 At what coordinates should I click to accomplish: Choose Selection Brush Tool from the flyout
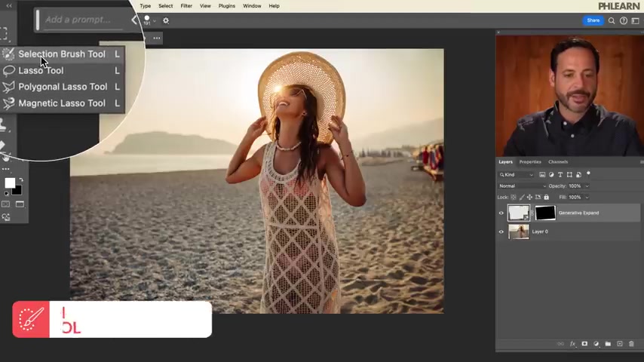pyautogui.click(x=62, y=54)
